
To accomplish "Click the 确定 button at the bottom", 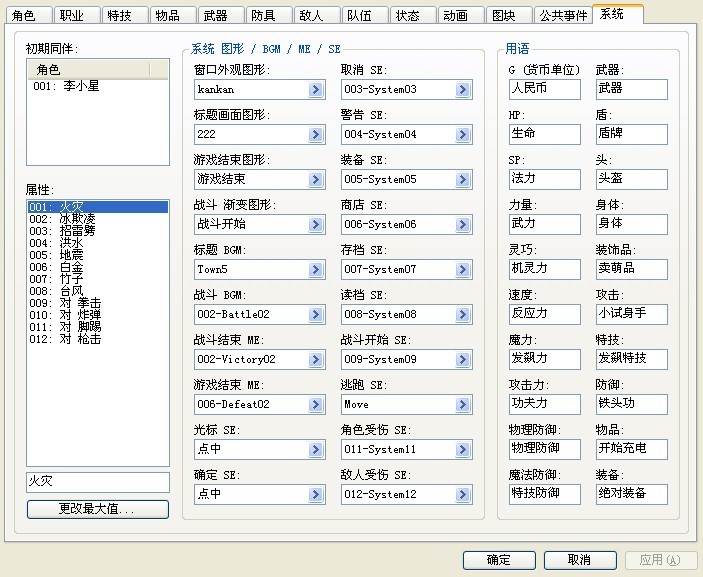I will pos(499,560).
